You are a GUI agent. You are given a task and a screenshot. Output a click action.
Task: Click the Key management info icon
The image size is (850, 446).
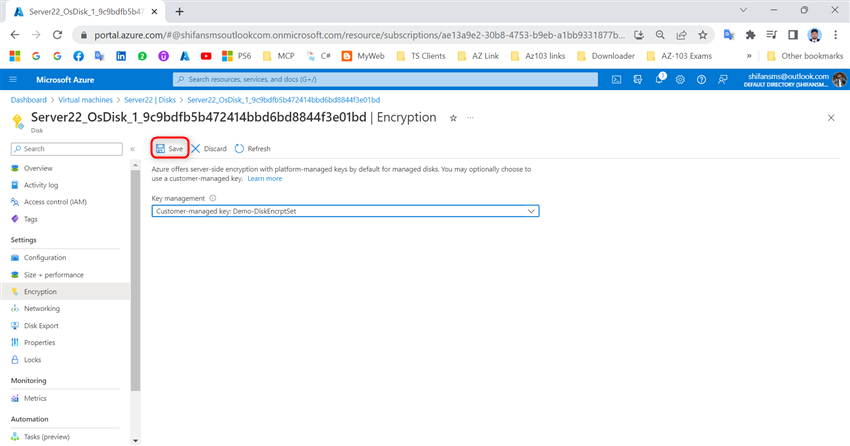coord(212,198)
